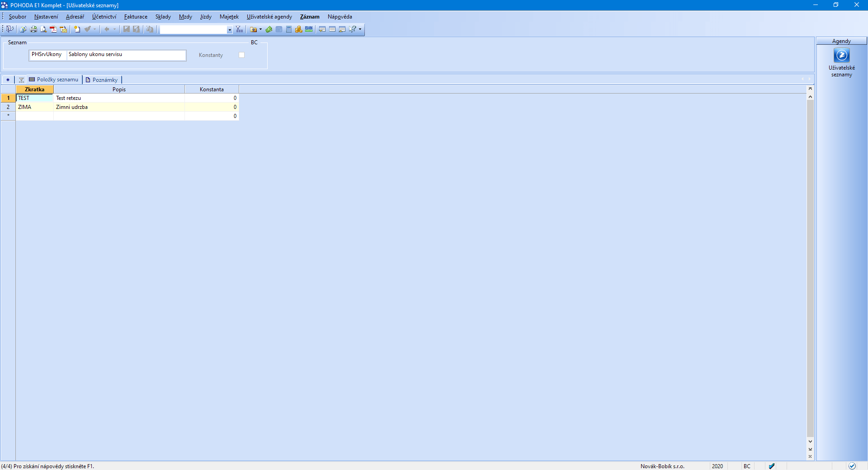Click the table scrollbar up arrow
This screenshot has width=868, height=470.
point(810,97)
